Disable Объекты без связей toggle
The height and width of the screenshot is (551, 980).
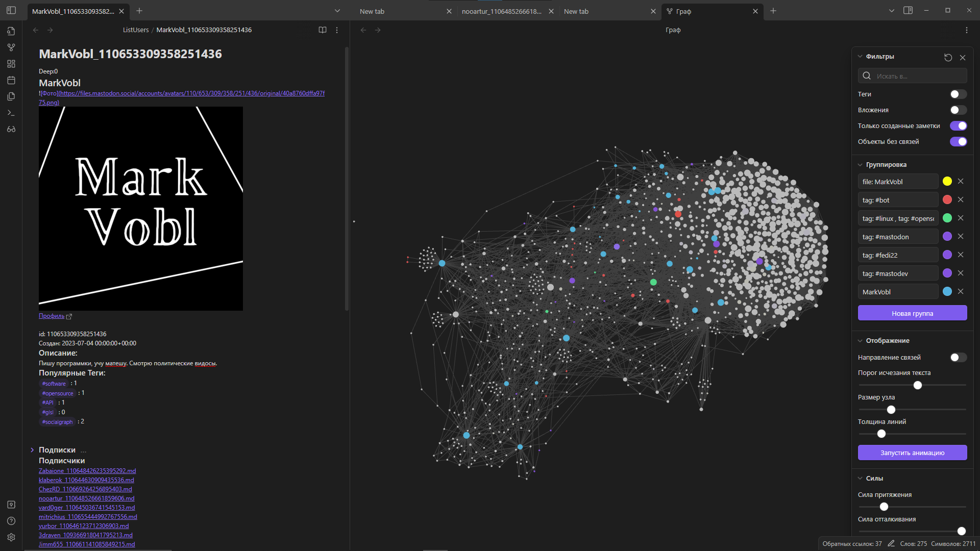click(958, 142)
